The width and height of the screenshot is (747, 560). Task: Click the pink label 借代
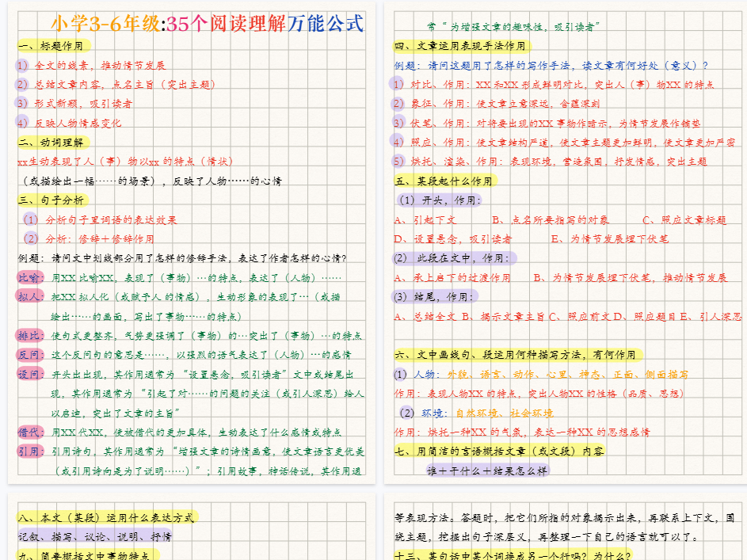coord(29,432)
